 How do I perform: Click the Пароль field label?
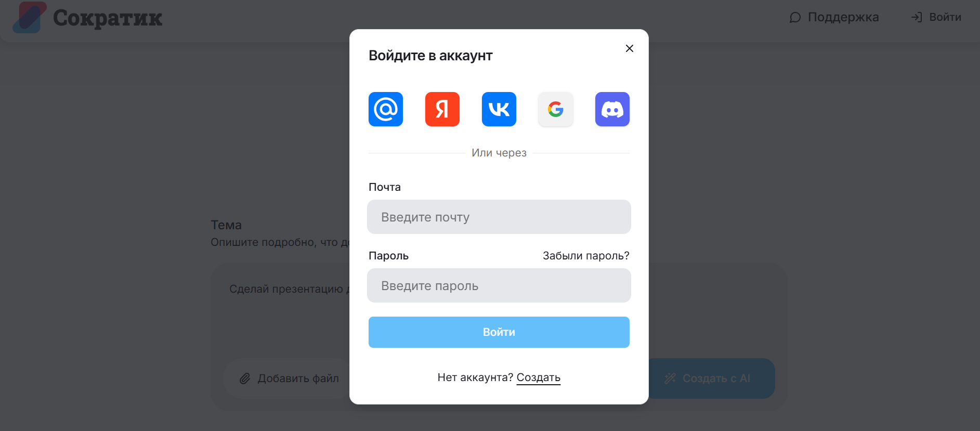pyautogui.click(x=388, y=256)
